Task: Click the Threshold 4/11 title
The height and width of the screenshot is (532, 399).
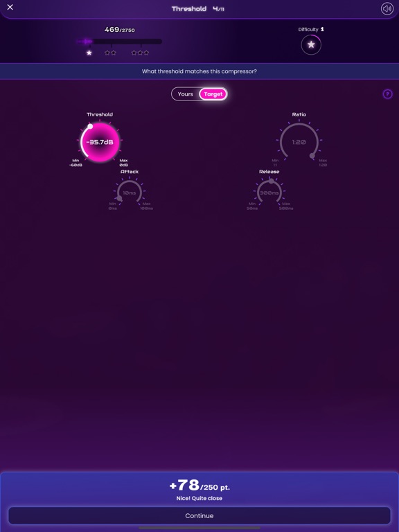Action: 198,9
